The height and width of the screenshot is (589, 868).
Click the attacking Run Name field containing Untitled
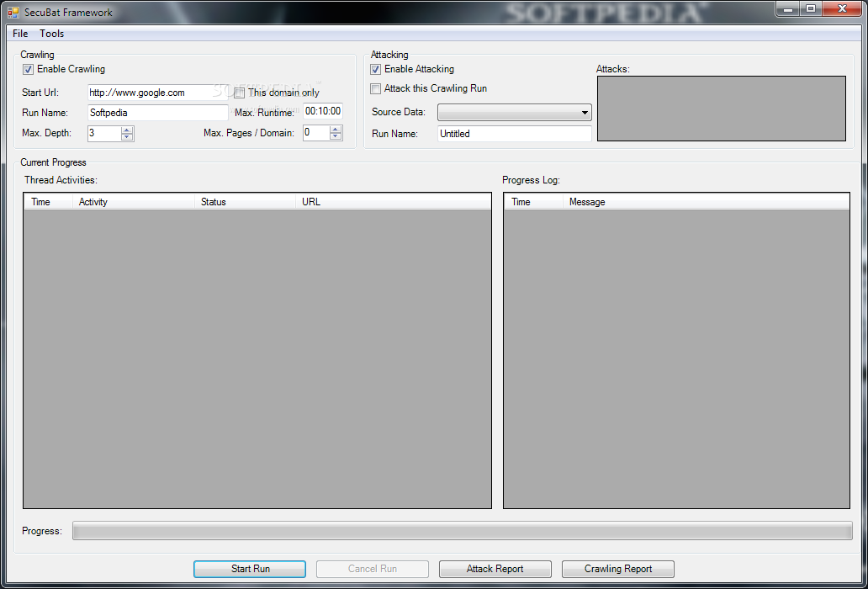click(514, 134)
